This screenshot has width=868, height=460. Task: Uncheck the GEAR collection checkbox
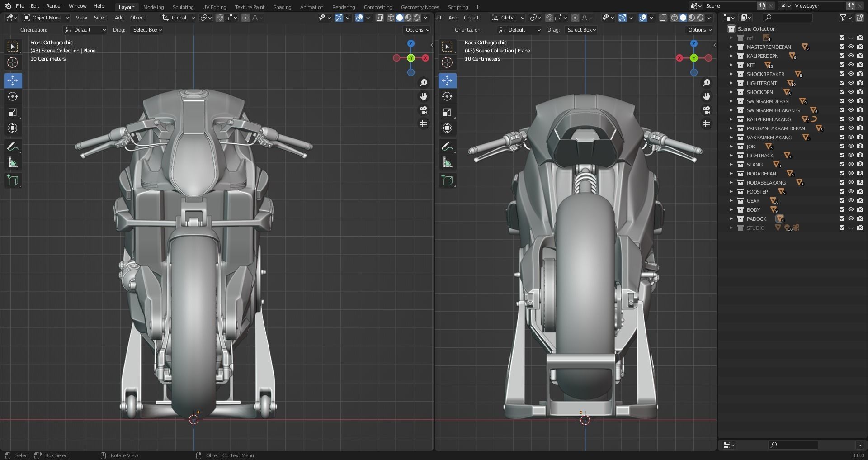coord(842,200)
